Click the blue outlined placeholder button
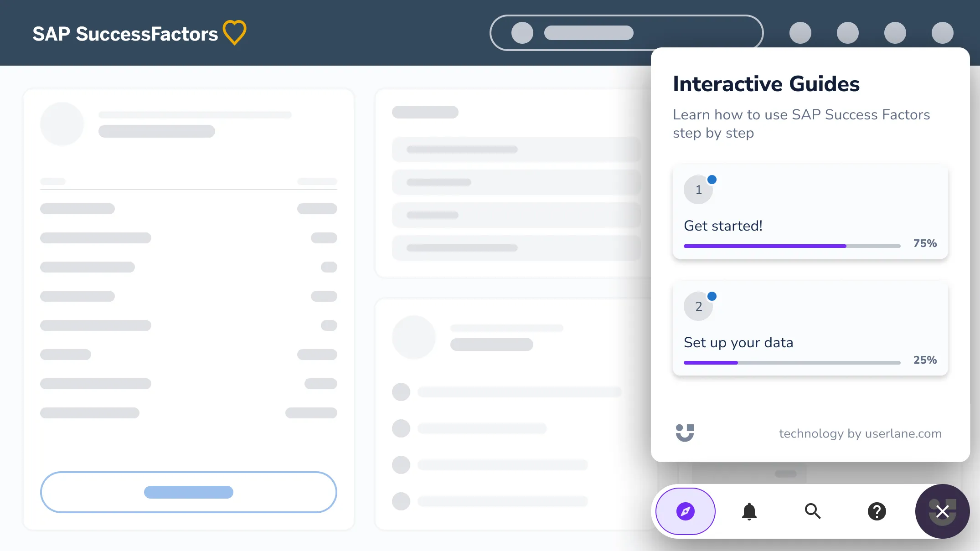Screen dimensions: 980x551 pyautogui.click(x=189, y=492)
